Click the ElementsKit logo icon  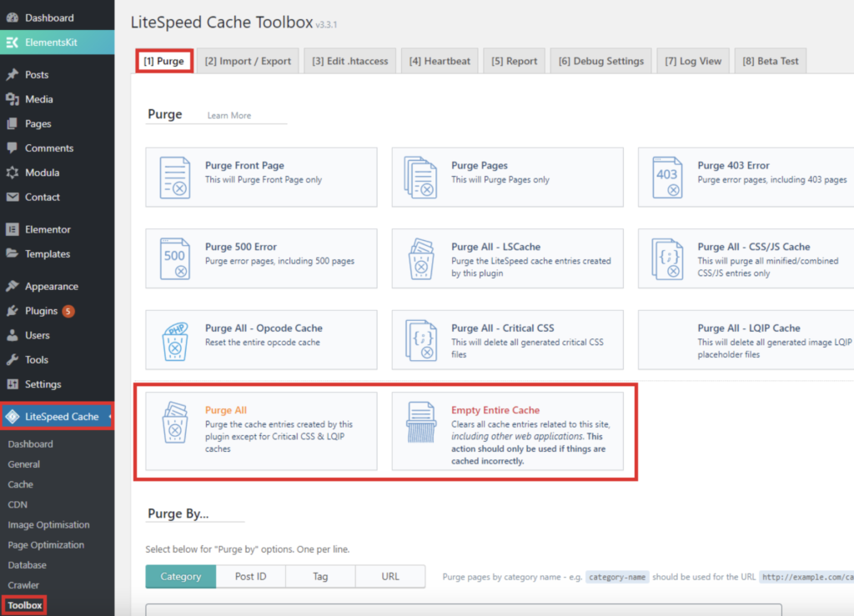(x=12, y=42)
